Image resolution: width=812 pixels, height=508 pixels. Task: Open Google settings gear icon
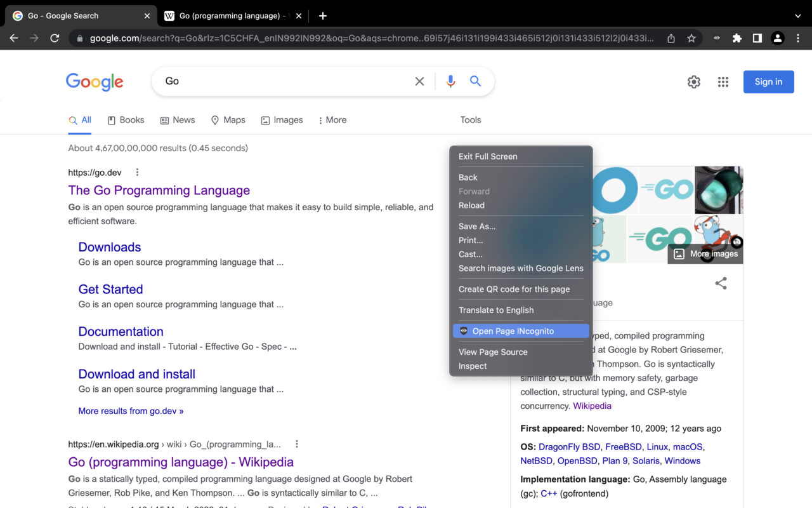click(x=694, y=82)
